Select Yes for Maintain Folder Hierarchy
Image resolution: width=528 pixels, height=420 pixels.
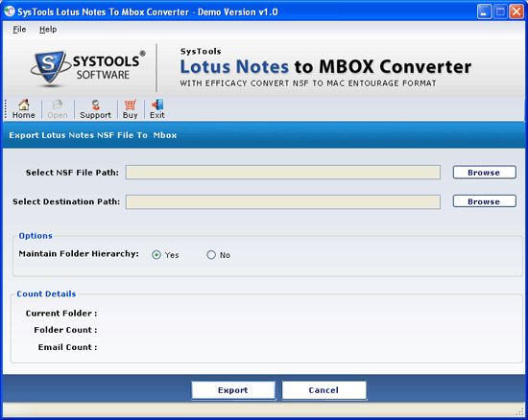pyautogui.click(x=156, y=255)
